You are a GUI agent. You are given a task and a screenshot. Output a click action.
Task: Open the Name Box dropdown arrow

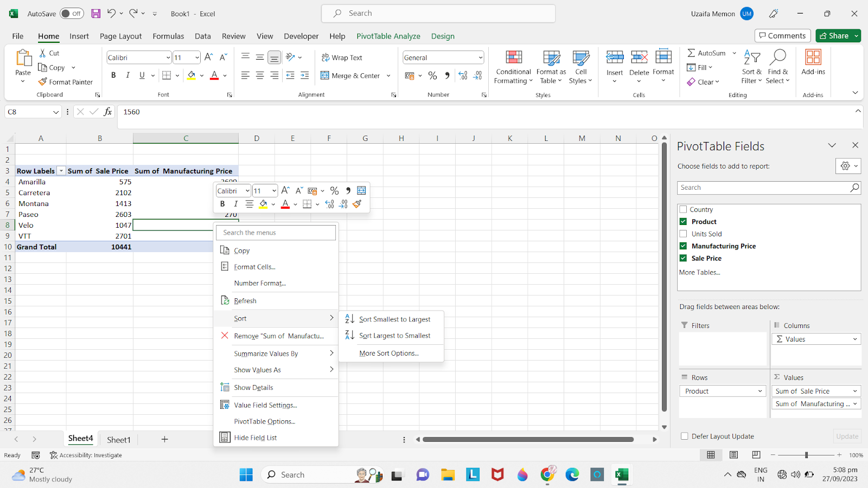[x=56, y=112]
